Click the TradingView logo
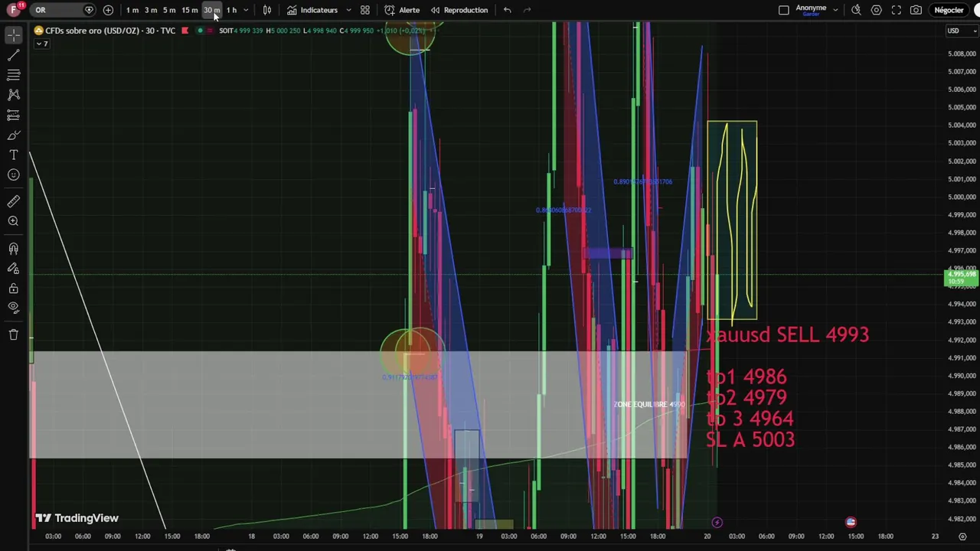Screen dimensions: 980x551 (x=77, y=518)
